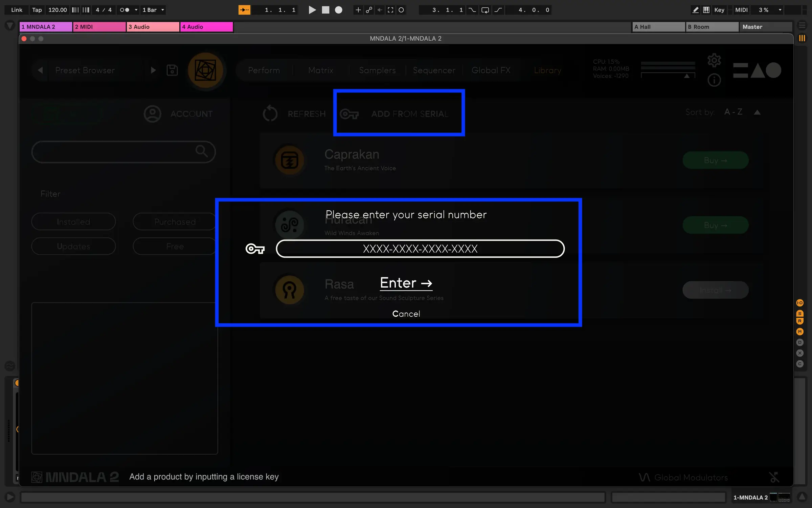Open Global Modulators panel
Screen dimensions: 812x508
(x=683, y=477)
